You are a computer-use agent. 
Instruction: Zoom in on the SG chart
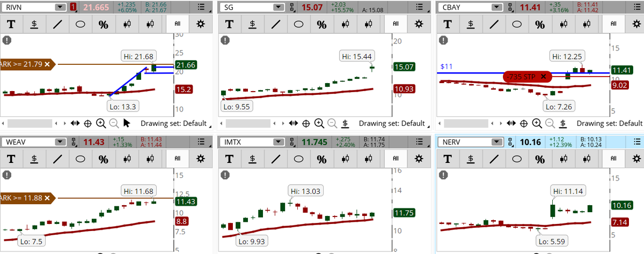click(319, 123)
